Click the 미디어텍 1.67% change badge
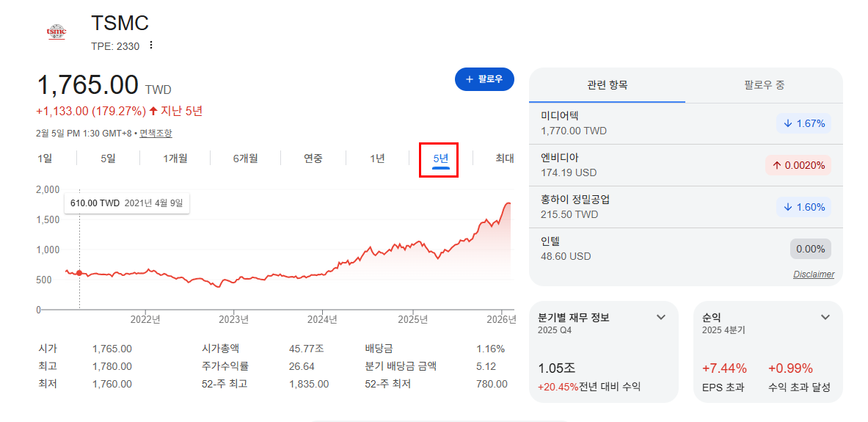Image resolution: width=868 pixels, height=422 pixels. [803, 123]
